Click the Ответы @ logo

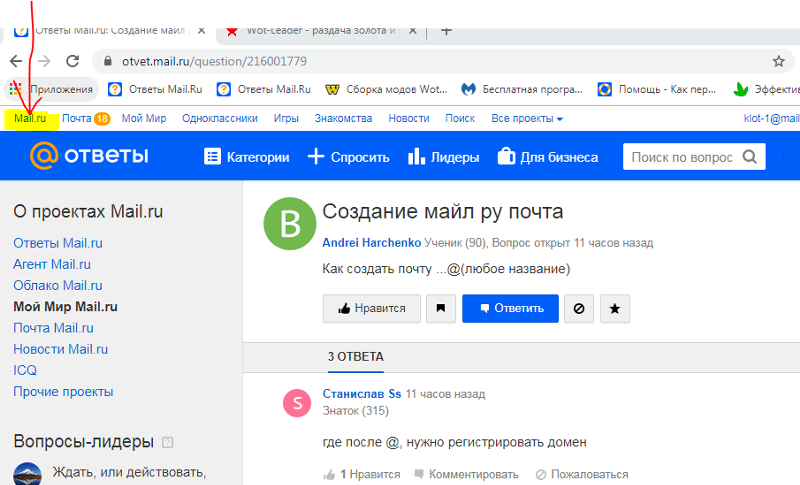[x=89, y=156]
